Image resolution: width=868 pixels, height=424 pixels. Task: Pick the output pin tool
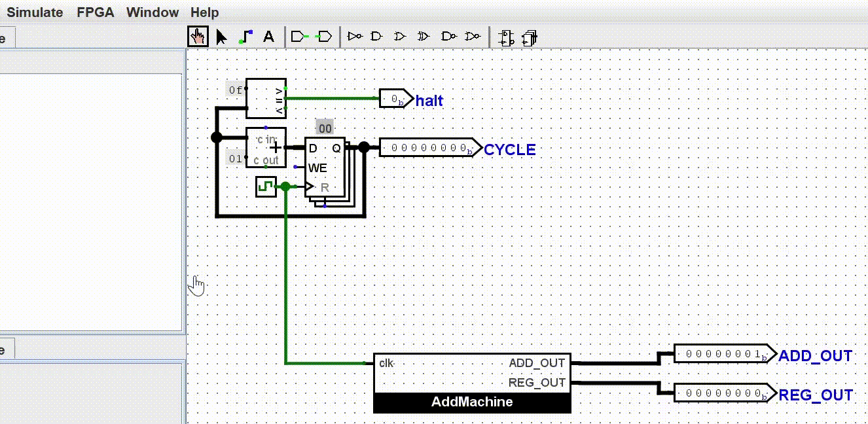[x=323, y=37]
